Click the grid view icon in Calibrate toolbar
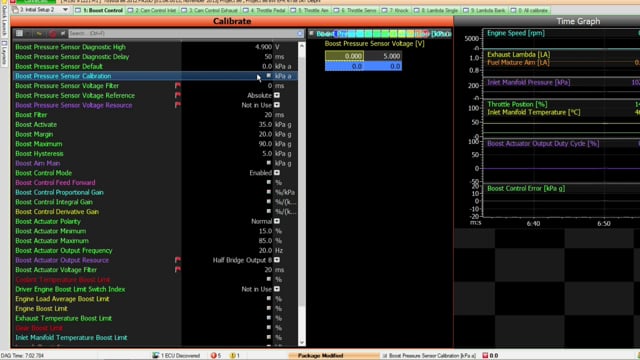This screenshot has width=640, height=360. [x=19, y=33]
